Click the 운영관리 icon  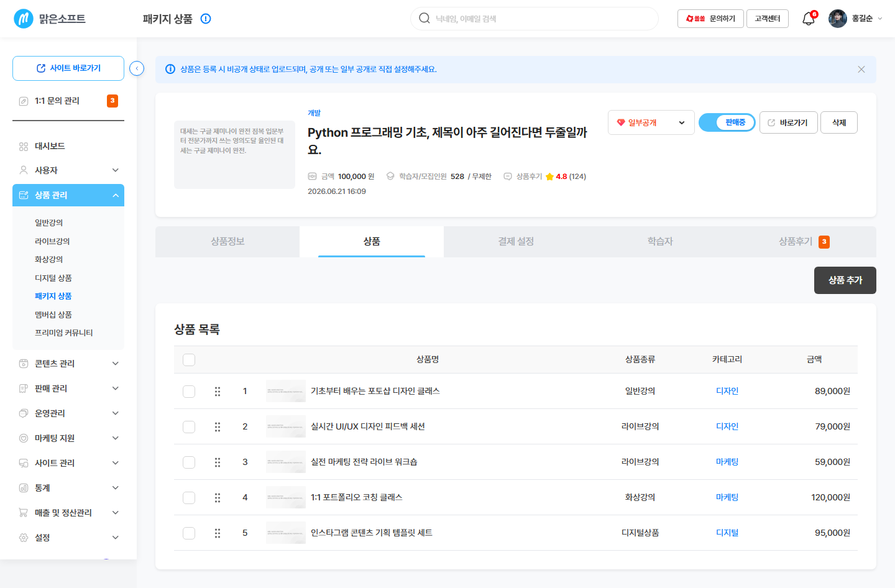tap(24, 413)
